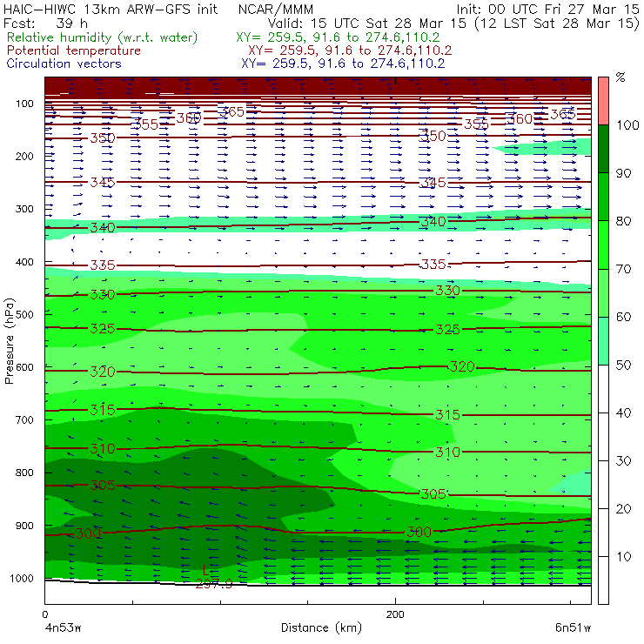Click the '6n51w' end coordinate label
Screen dimensions: 644x644
click(x=573, y=627)
